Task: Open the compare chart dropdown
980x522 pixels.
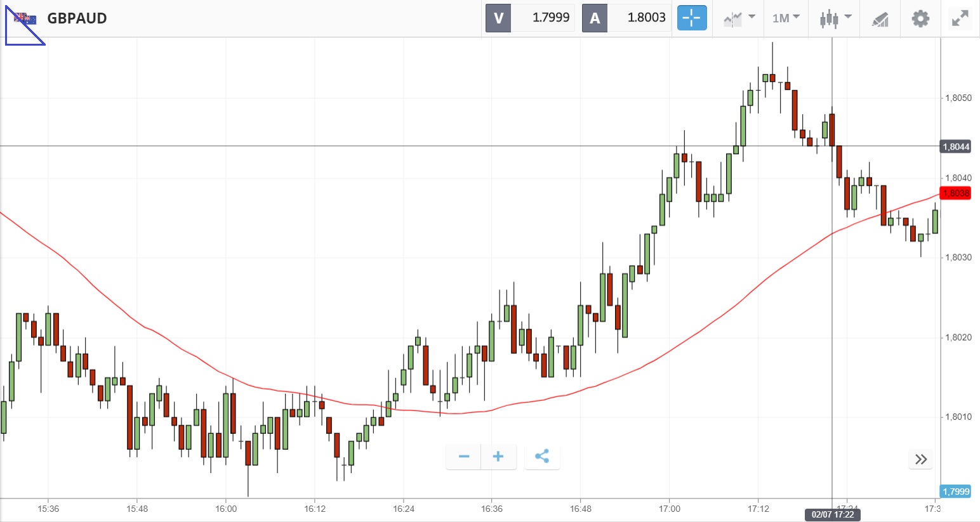Action: pyautogui.click(x=739, y=18)
